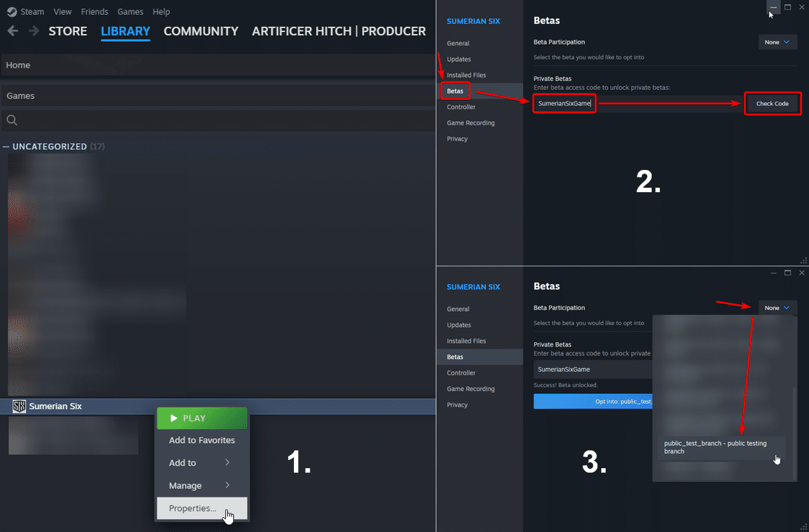Click the library search magnifier icon
Screen dimensions: 809x532
point(12,120)
